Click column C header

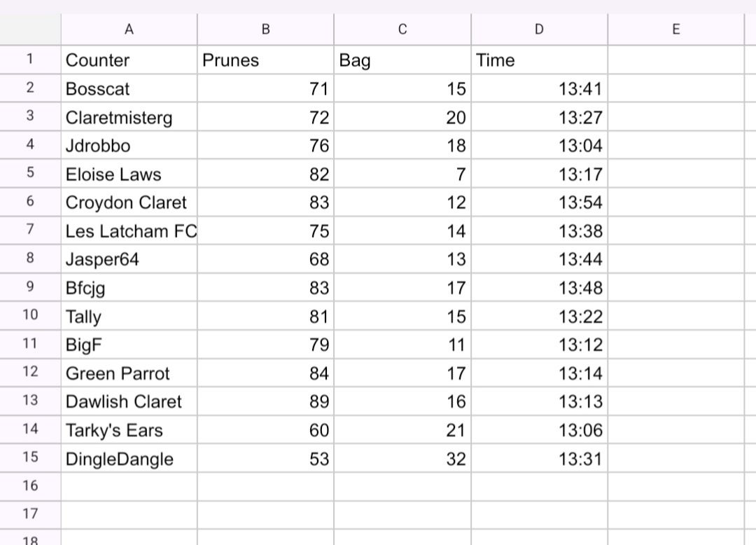click(402, 29)
